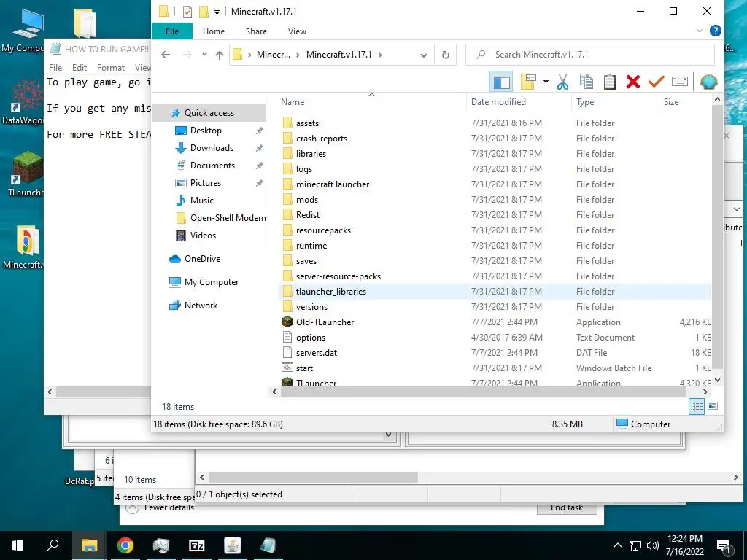Viewport: 747px width, 560px height.
Task: Select Documents in navigation pane
Action: click(212, 166)
